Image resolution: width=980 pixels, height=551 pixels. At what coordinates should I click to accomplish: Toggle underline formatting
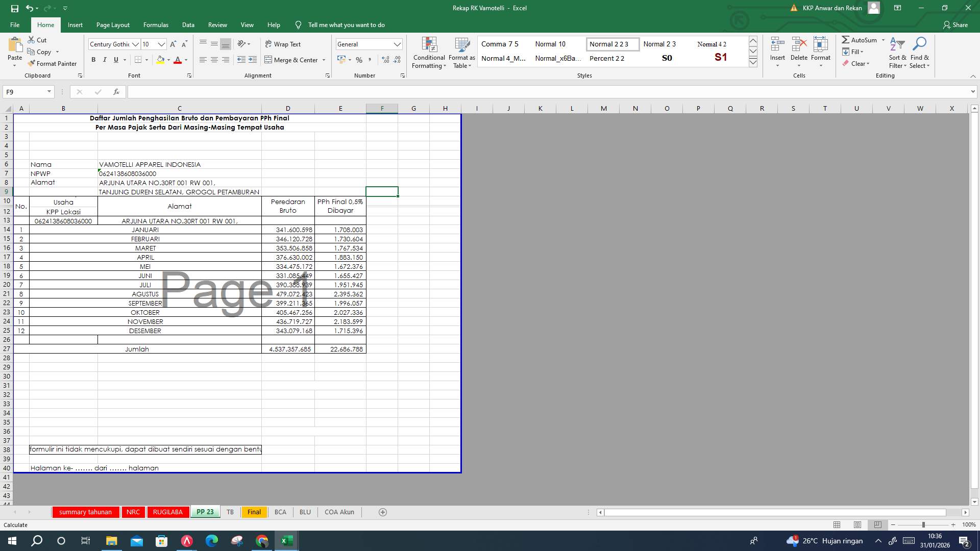tap(115, 60)
